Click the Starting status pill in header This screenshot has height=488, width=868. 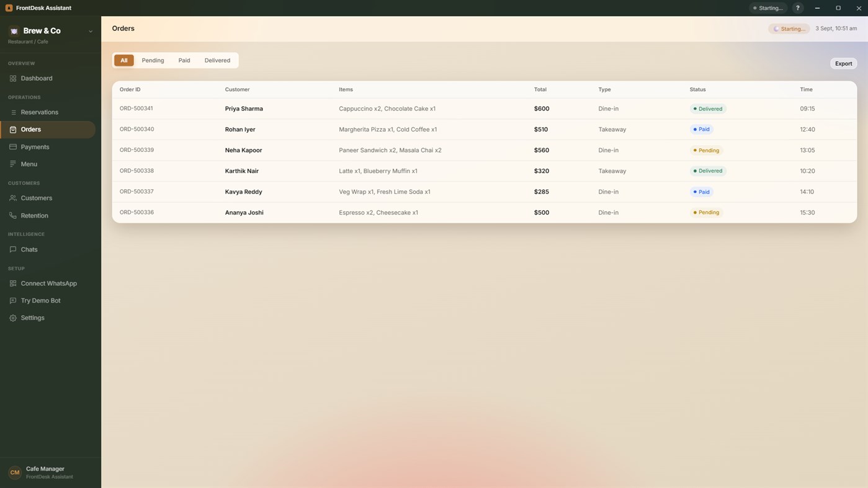[789, 29]
